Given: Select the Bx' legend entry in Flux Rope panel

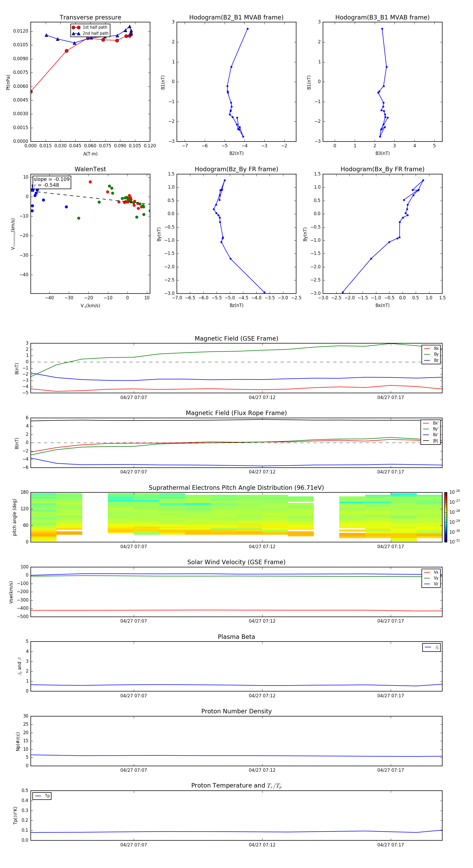Looking at the screenshot, I should 431,423.
